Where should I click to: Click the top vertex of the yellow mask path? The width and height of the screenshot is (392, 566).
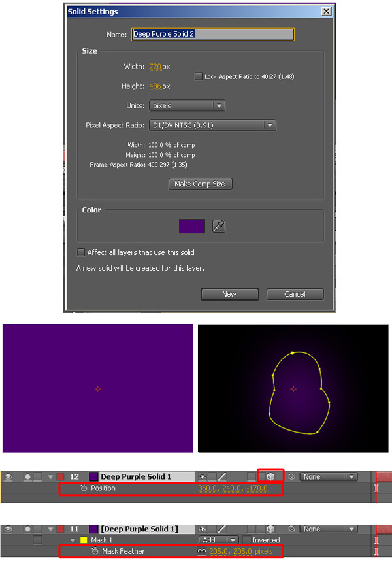(x=293, y=353)
